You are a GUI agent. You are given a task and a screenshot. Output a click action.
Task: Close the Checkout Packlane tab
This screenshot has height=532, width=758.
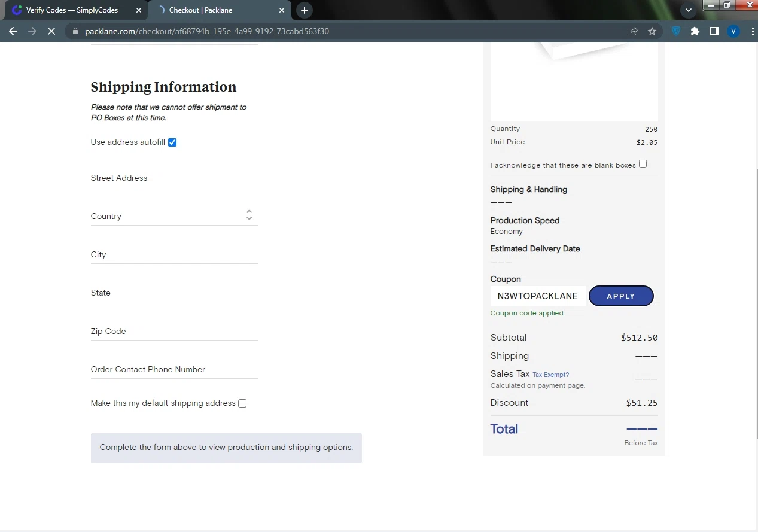point(282,10)
